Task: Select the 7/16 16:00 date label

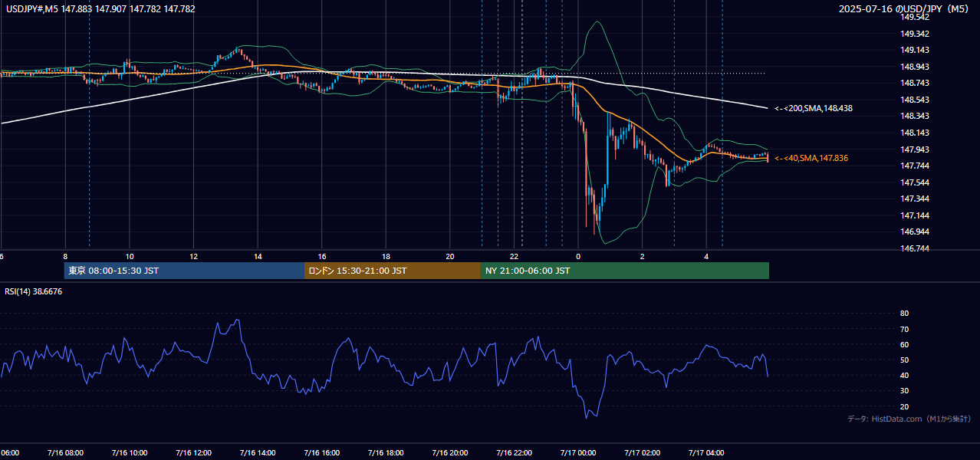Action: pyautogui.click(x=321, y=452)
